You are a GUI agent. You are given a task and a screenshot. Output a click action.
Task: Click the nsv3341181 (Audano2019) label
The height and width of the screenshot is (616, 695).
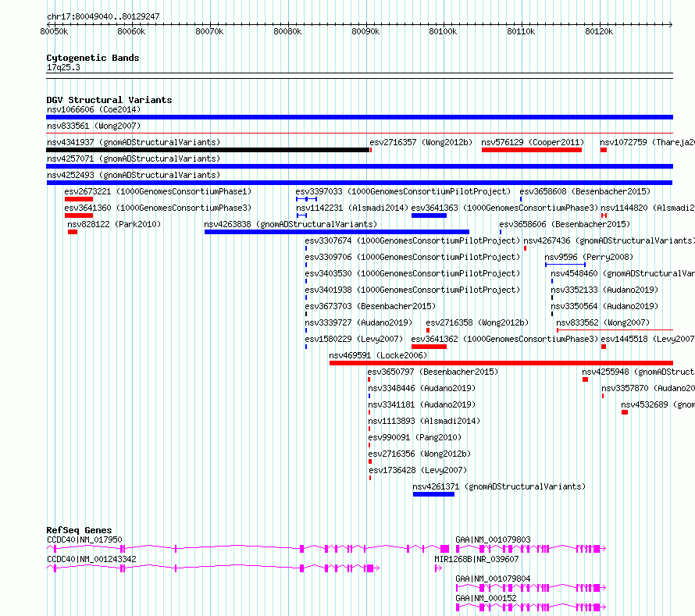[422, 404]
